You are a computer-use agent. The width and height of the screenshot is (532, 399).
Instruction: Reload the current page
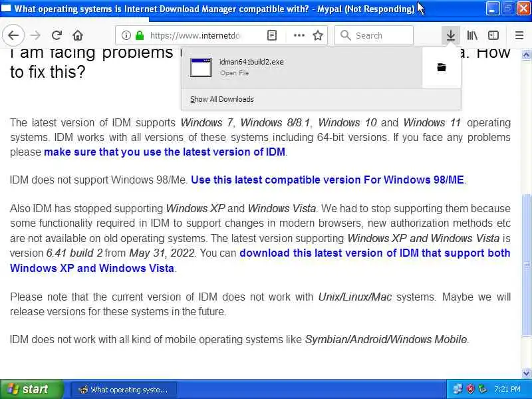(x=57, y=35)
